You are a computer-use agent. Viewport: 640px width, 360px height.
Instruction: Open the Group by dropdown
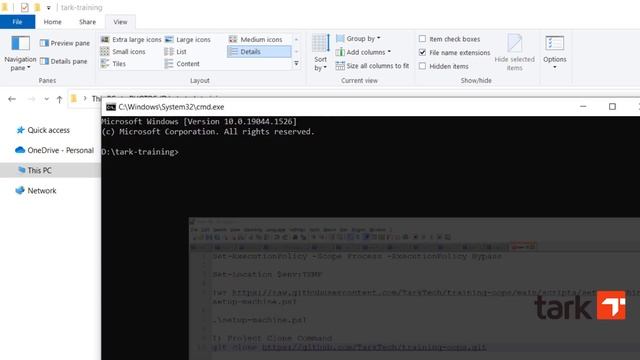pyautogui.click(x=358, y=38)
